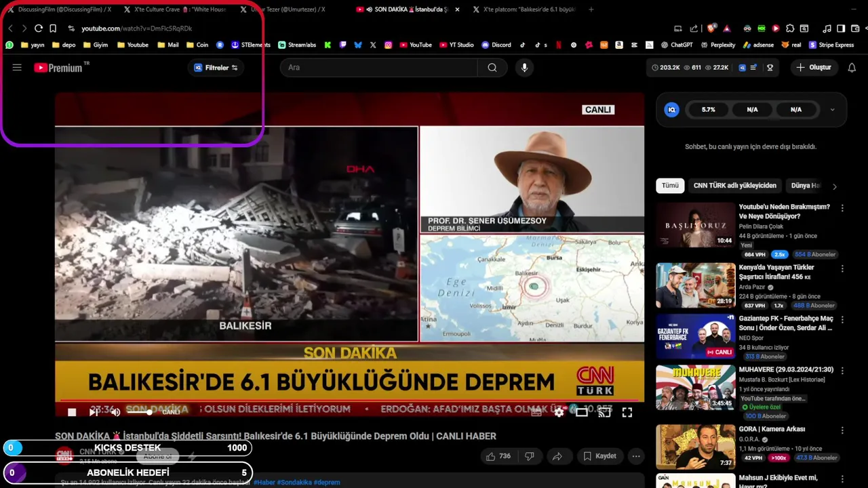Viewport: 868px width, 488px height.
Task: Open the depo bookmarks folder
Action: pyautogui.click(x=63, y=45)
